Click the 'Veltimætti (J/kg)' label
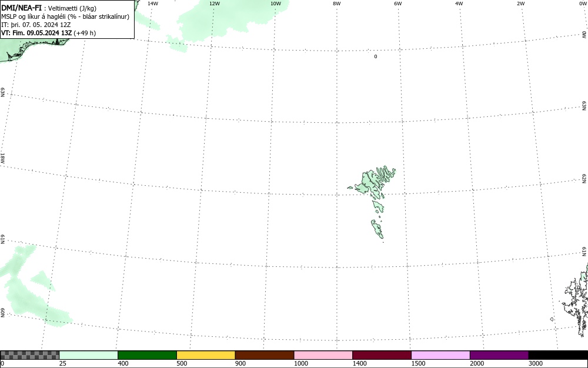This screenshot has height=368, width=588. (x=72, y=8)
